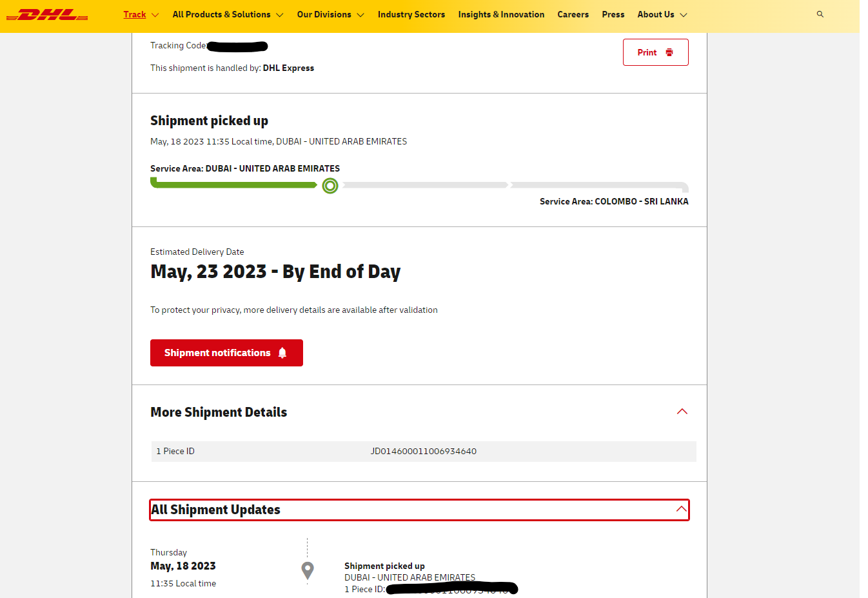This screenshot has width=868, height=598.
Task: Click the DHL logo
Action: coord(47,15)
